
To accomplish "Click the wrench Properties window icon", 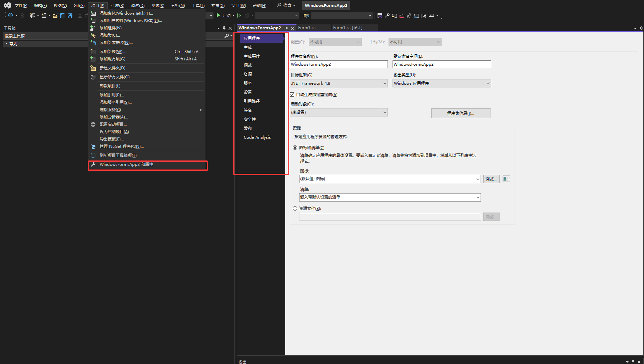I will (387, 16).
